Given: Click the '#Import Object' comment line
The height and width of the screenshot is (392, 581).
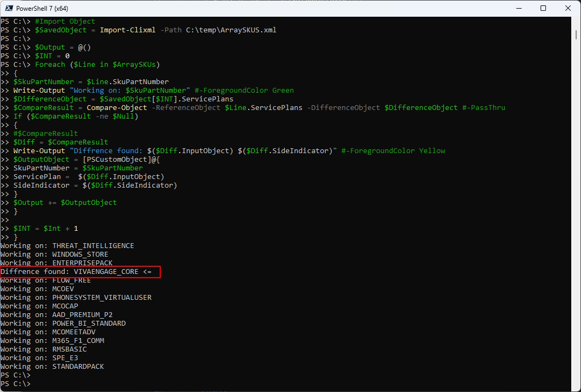Looking at the screenshot, I should point(65,22).
